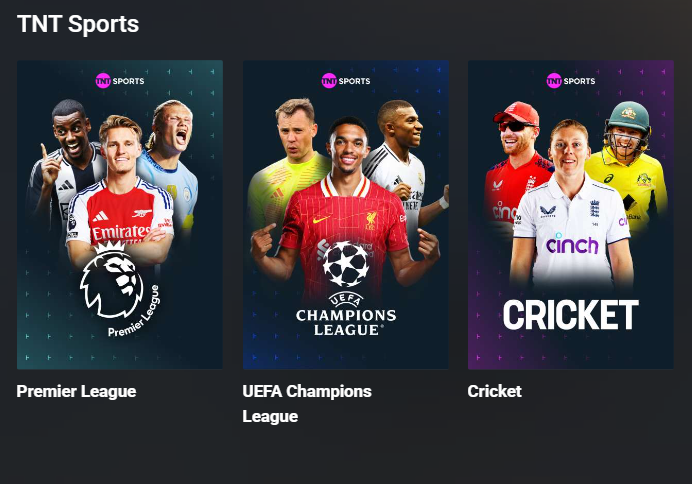
Task: Click the Champions League starball logo
Action: tap(346, 263)
